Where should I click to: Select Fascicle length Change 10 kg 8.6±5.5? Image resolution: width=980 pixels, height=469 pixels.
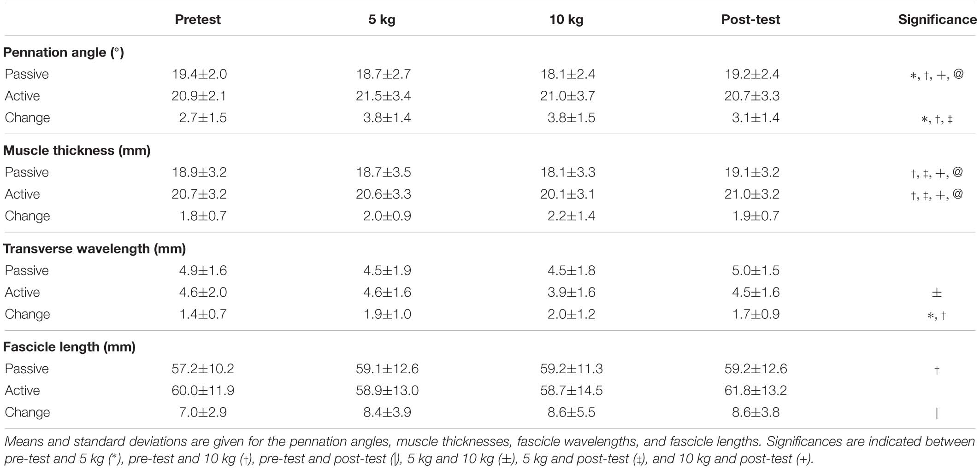tap(571, 412)
